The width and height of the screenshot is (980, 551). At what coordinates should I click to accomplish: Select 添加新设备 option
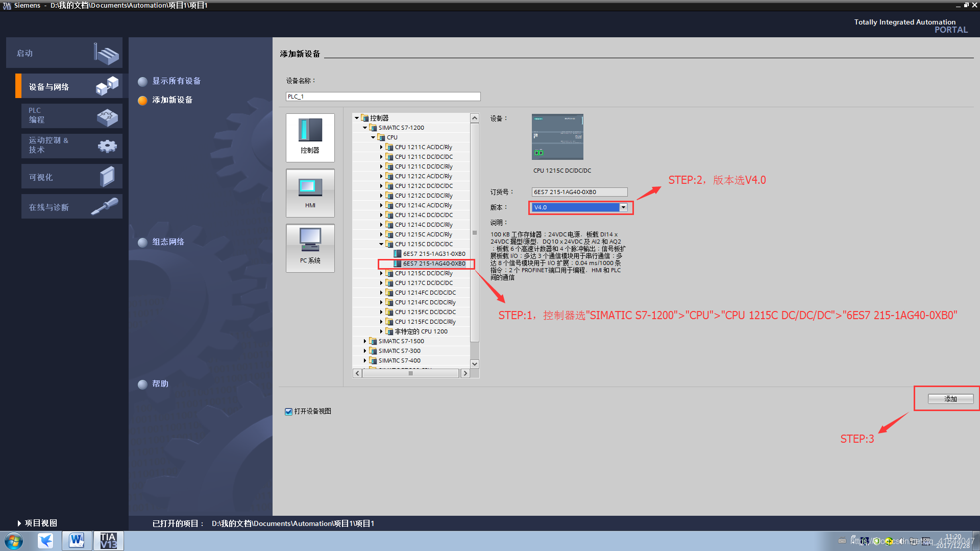pos(165,100)
